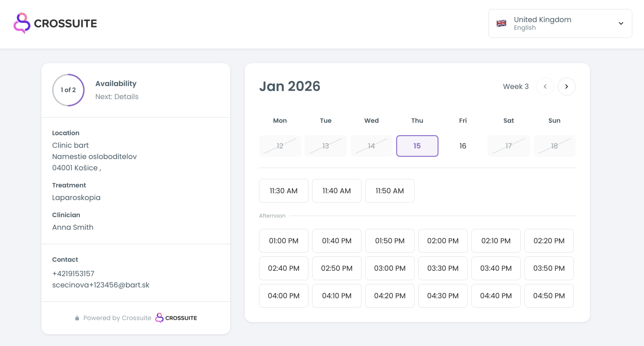
Task: Click the Crossuite footer logo
Action: pyautogui.click(x=176, y=318)
